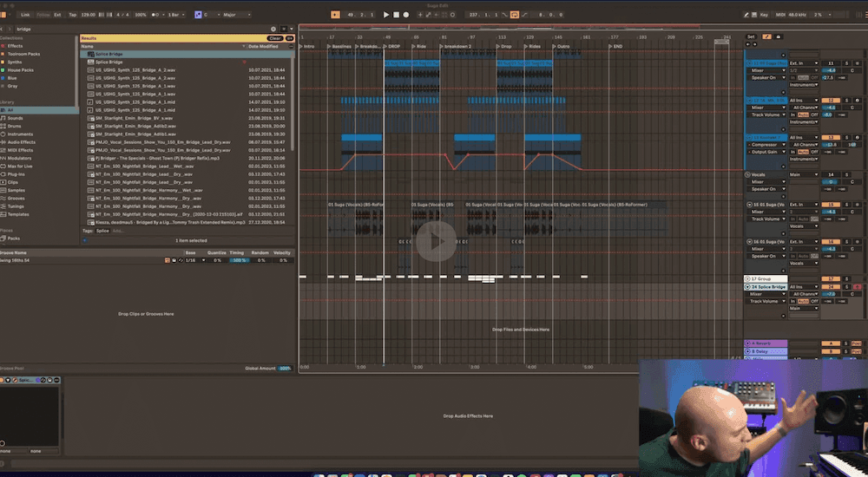
Task: Open the Toolroom Packs collection
Action: tap(23, 55)
